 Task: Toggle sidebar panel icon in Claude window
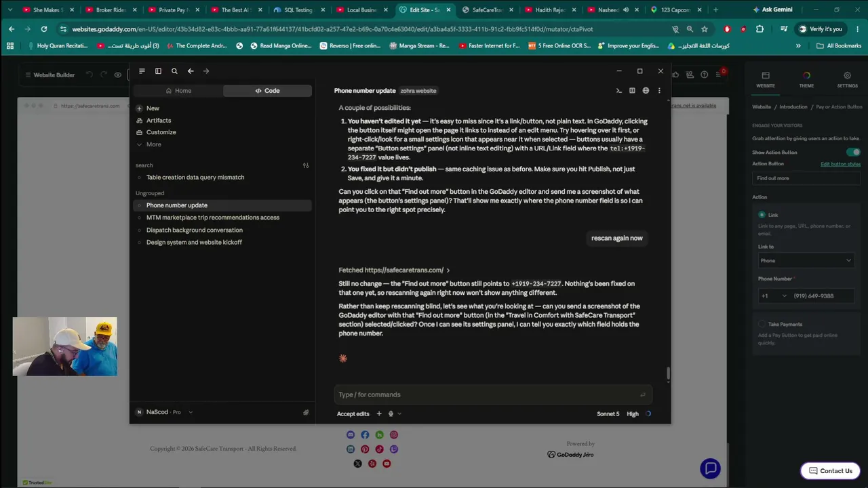(x=158, y=71)
